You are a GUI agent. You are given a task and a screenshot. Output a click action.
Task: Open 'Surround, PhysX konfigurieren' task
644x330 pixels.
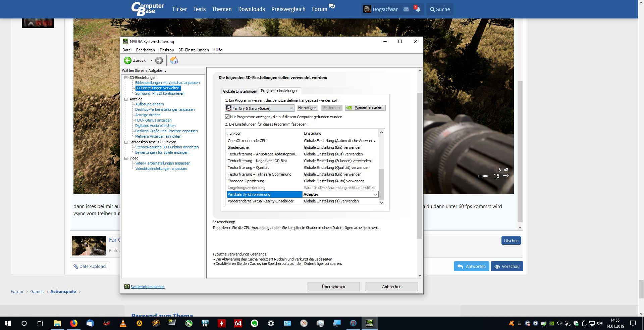(160, 93)
